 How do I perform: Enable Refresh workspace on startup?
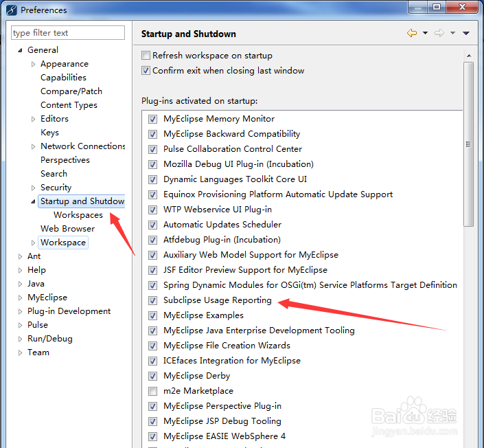click(x=146, y=55)
